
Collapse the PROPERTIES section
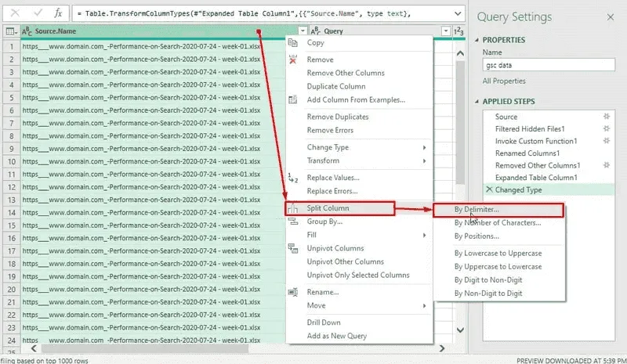click(477, 40)
